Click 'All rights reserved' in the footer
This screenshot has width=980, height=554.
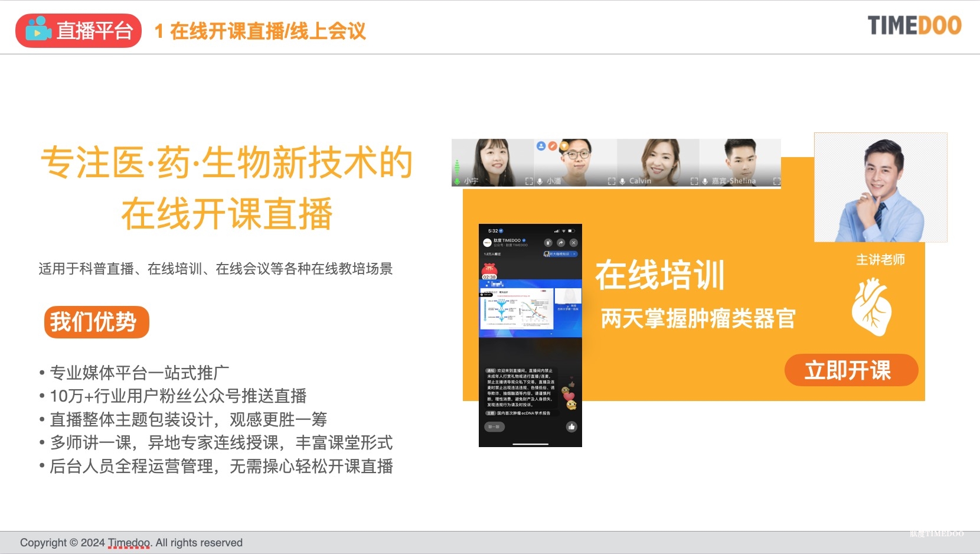[199, 543]
